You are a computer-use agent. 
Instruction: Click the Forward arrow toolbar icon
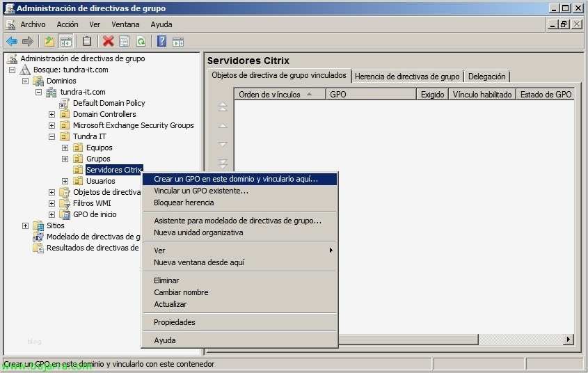[28, 41]
